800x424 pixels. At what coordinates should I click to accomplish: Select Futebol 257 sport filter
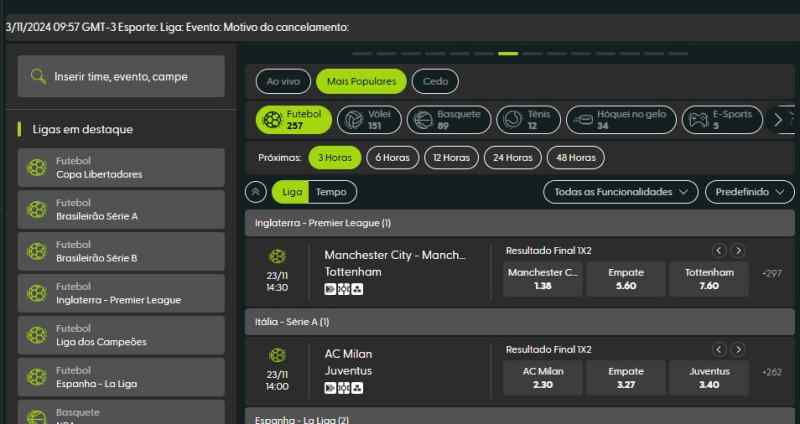pyautogui.click(x=294, y=120)
